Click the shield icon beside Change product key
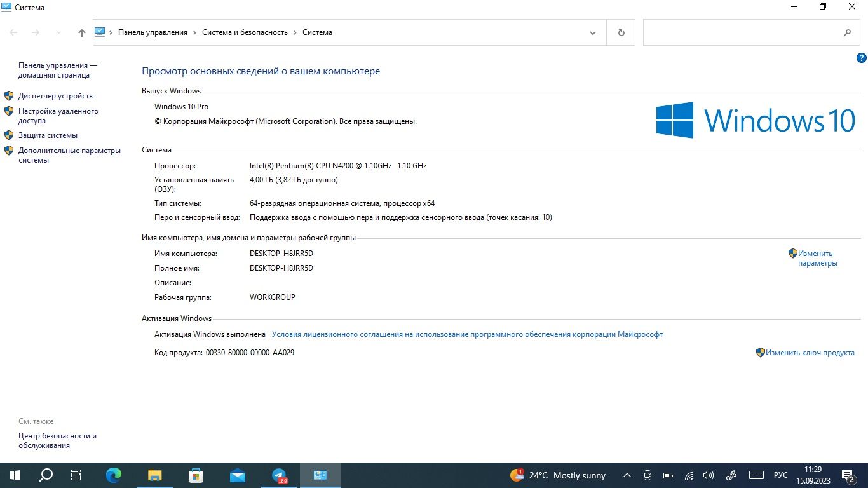868x488 pixels. coord(760,353)
